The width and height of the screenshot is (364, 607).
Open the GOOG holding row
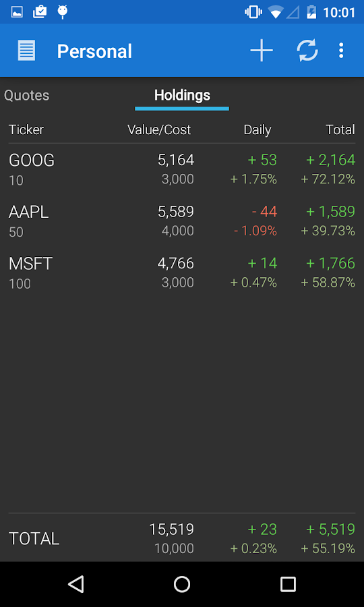pos(182,169)
